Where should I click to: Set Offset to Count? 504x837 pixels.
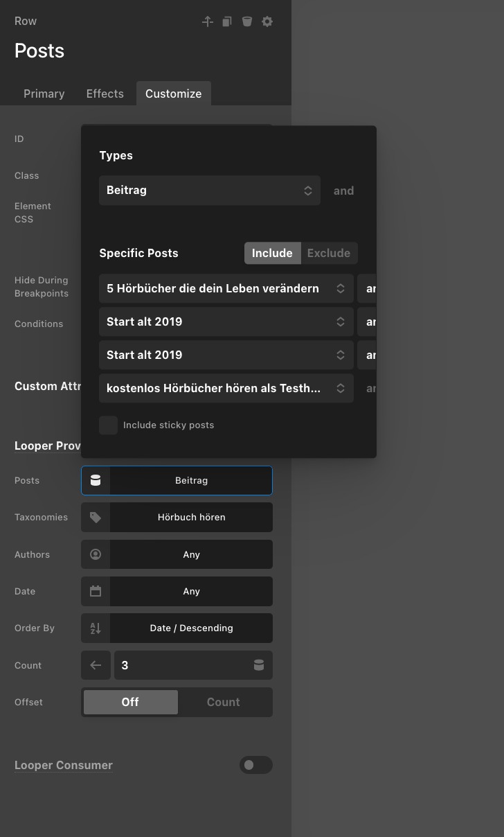pos(223,703)
